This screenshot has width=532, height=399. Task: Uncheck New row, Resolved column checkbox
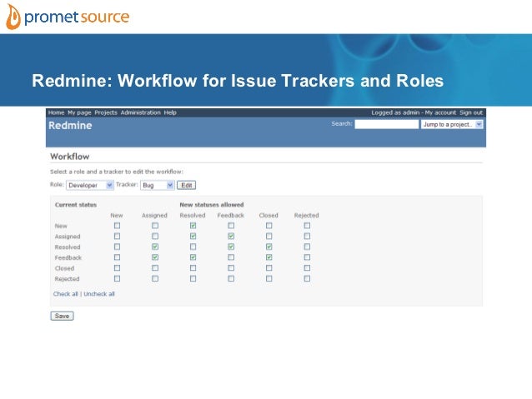(193, 226)
